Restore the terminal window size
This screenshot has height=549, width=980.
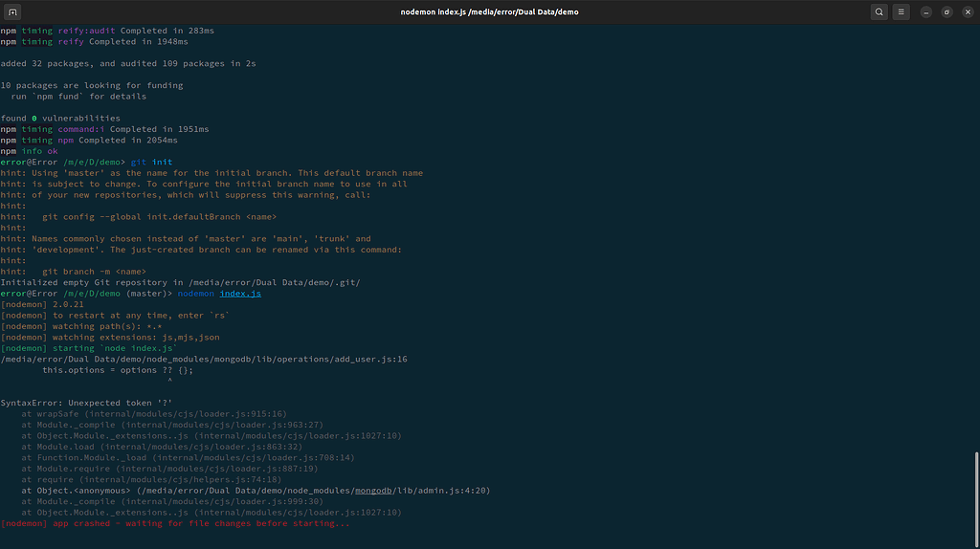pyautogui.click(x=946, y=11)
